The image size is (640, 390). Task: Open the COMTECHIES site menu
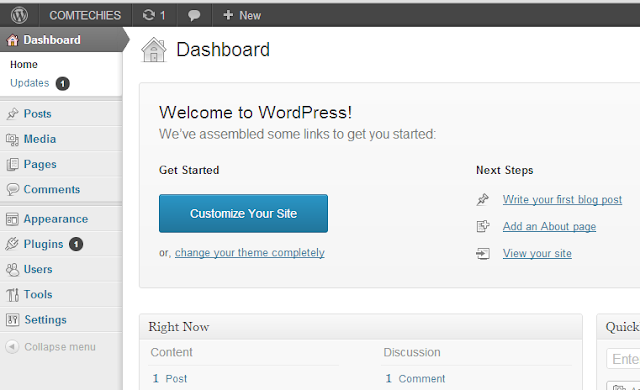85,16
